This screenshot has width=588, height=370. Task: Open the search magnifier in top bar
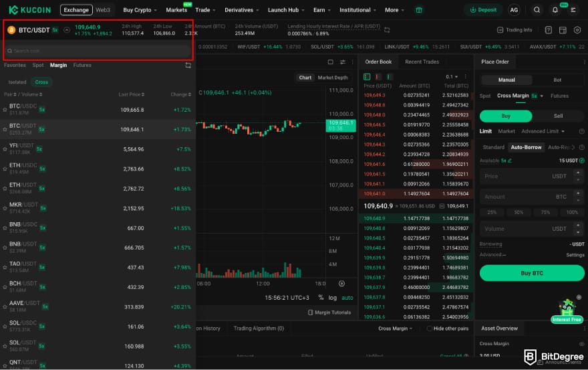pyautogui.click(x=537, y=10)
